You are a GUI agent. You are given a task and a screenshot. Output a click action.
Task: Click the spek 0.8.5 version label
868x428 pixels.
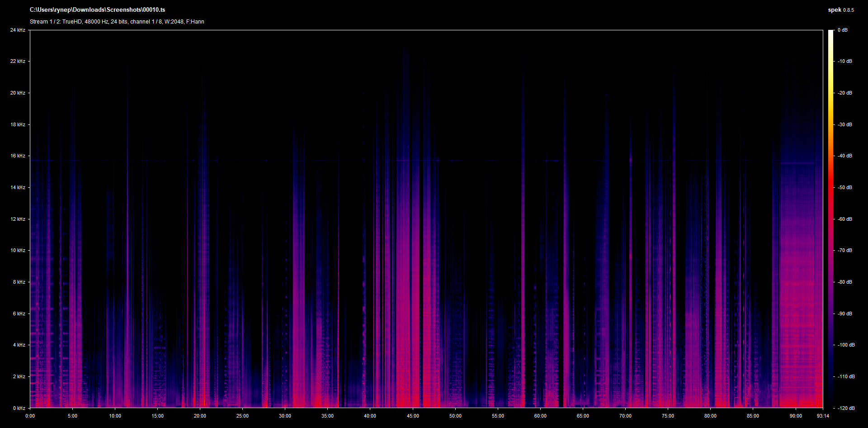point(840,10)
